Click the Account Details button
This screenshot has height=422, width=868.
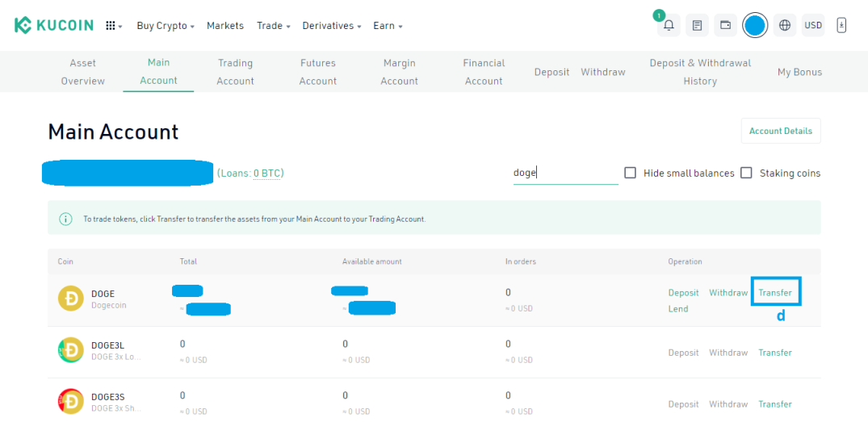[x=781, y=131]
